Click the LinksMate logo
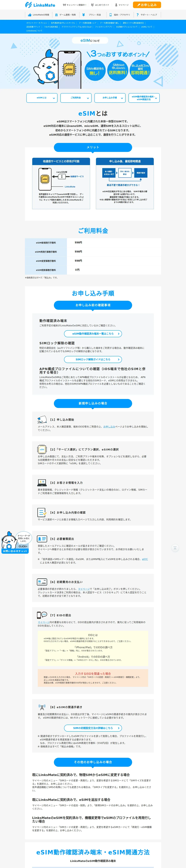This screenshot has height=868, width=186. pos(40,5)
